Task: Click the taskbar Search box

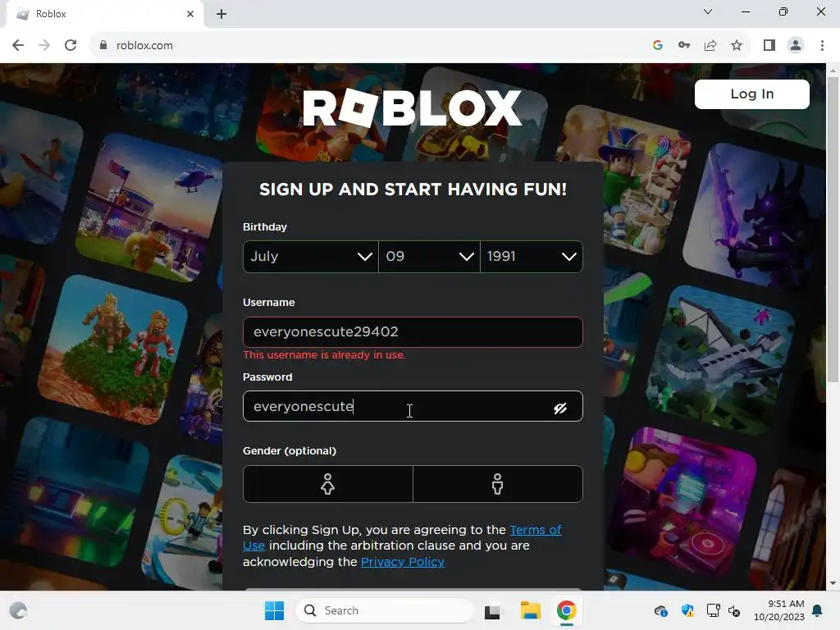Action: point(384,610)
